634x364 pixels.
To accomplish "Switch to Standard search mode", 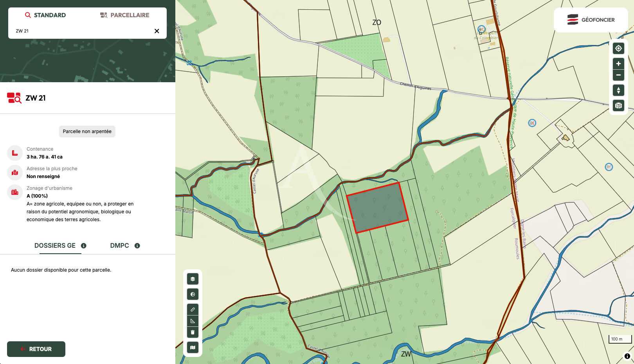I will click(x=45, y=15).
